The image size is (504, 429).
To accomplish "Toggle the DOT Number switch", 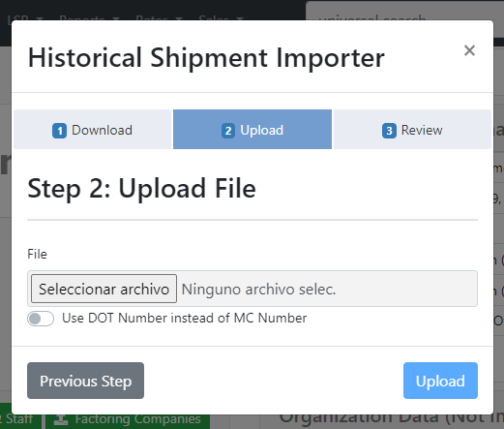I will pos(41,319).
